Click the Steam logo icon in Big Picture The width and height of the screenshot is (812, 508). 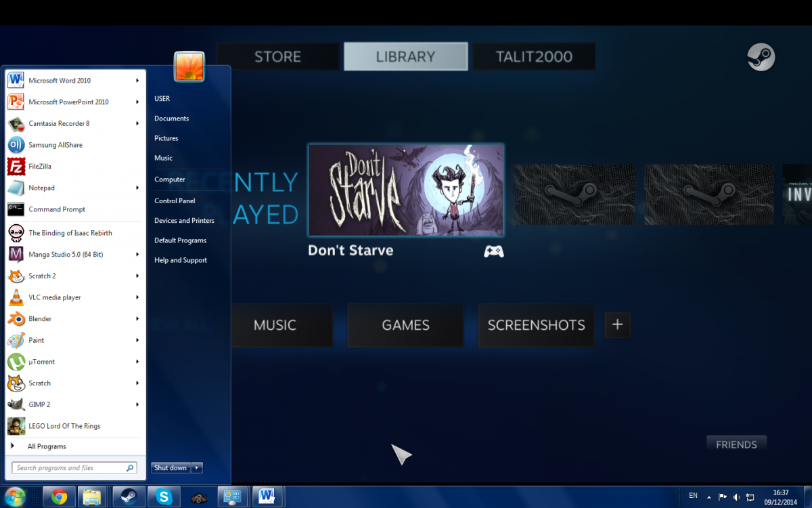761,57
